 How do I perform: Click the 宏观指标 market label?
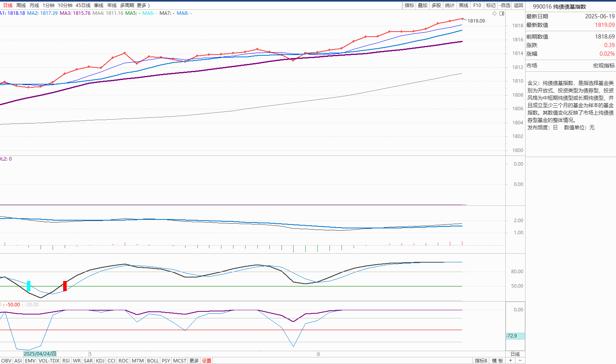coord(604,65)
